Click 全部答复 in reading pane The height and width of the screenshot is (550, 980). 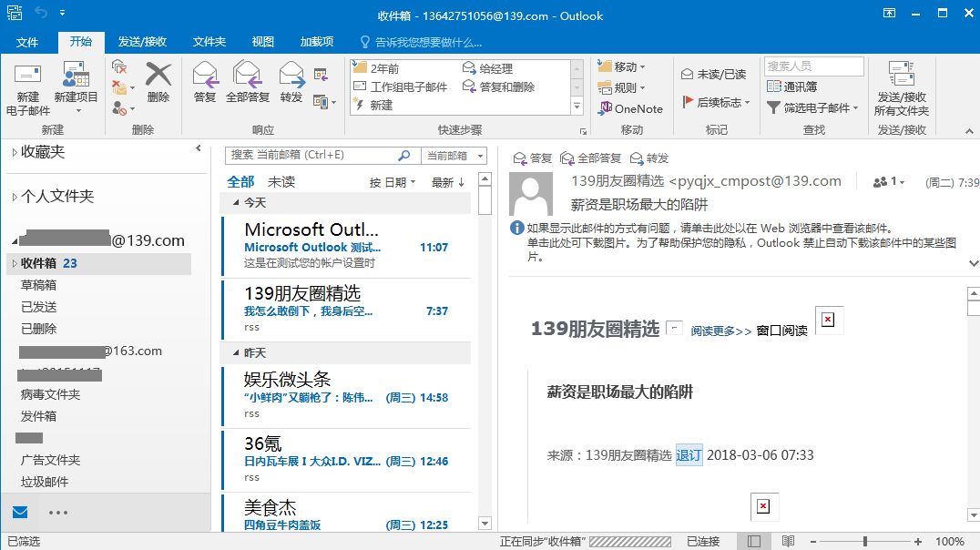[590, 158]
